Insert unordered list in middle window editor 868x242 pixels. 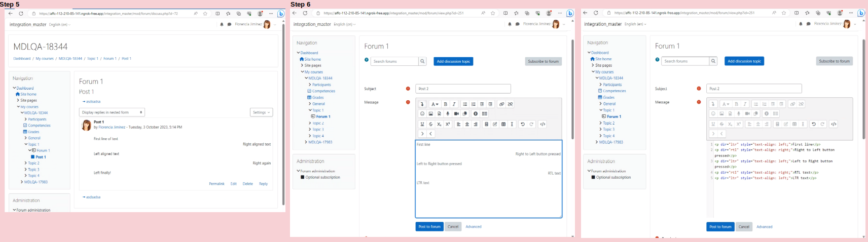pos(465,104)
